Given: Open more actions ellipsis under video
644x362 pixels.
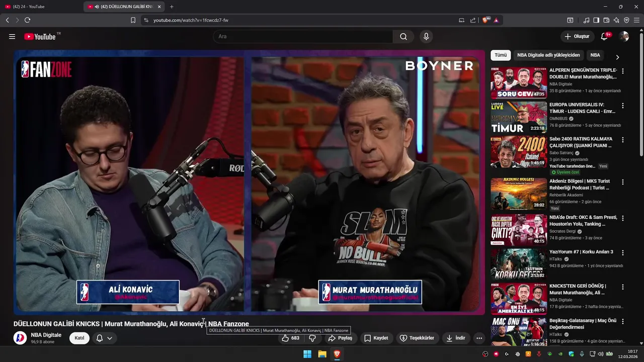Looking at the screenshot, I should coord(479,338).
